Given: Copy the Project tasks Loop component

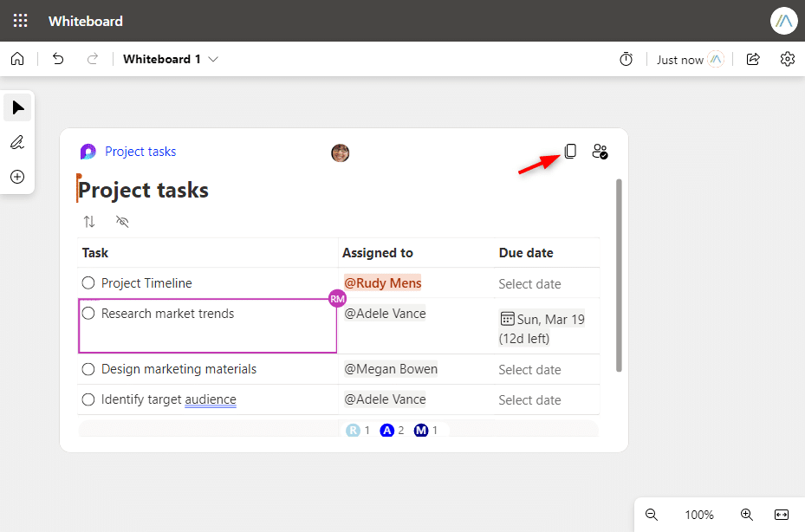Looking at the screenshot, I should [x=570, y=151].
